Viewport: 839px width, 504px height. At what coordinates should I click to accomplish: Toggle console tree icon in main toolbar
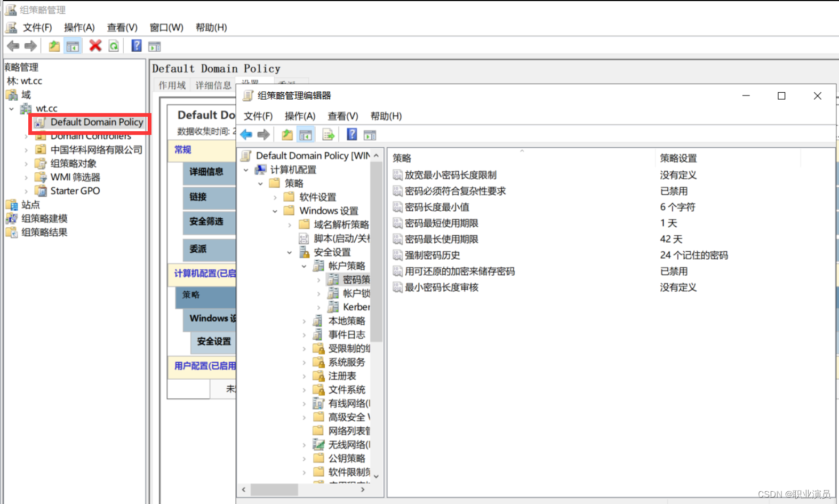[73, 46]
